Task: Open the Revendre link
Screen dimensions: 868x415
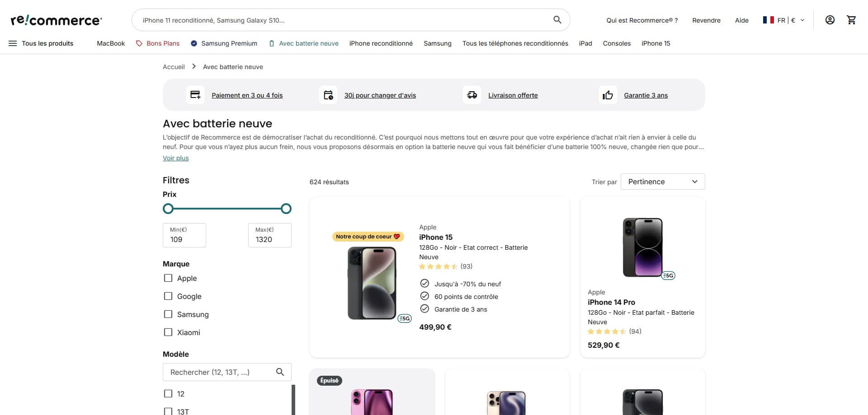Action: point(707,20)
